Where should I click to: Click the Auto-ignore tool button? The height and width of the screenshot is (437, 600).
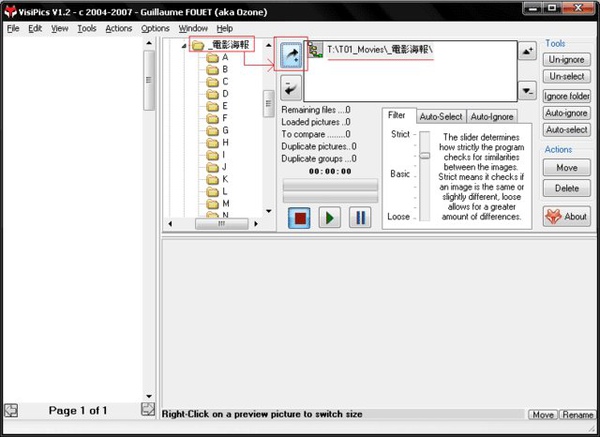566,113
